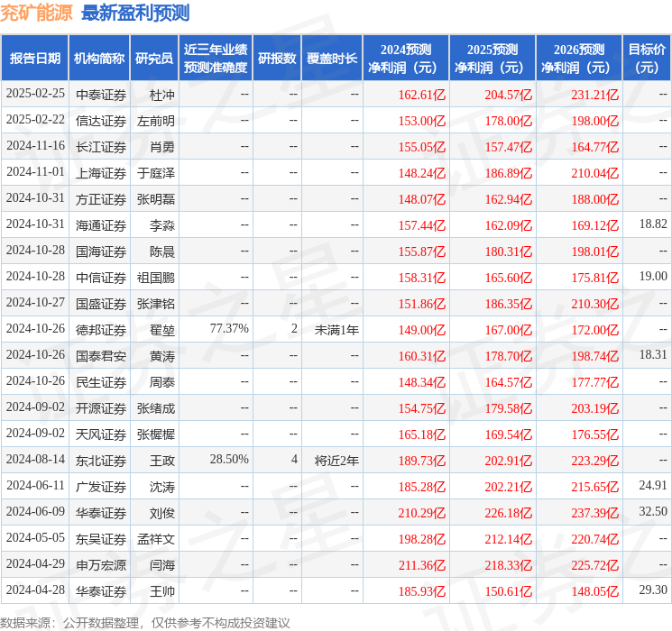Click the 目标价 column header
The image size is (672, 631).
[x=647, y=59]
